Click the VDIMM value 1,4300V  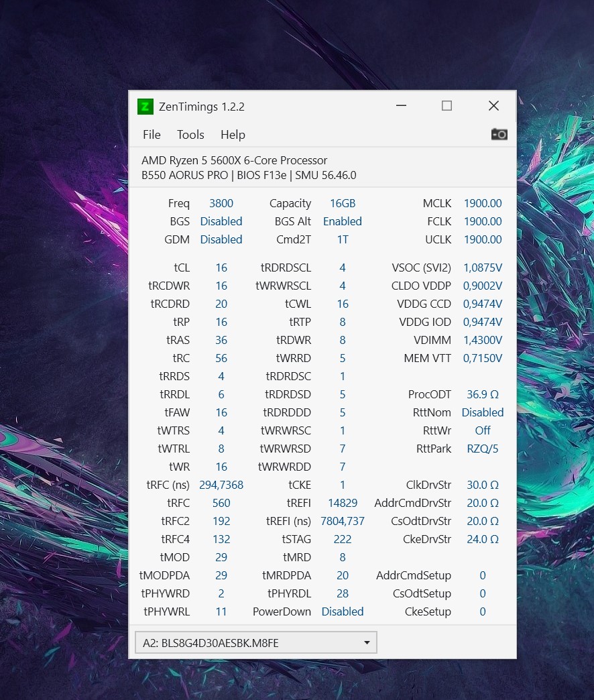(x=483, y=340)
